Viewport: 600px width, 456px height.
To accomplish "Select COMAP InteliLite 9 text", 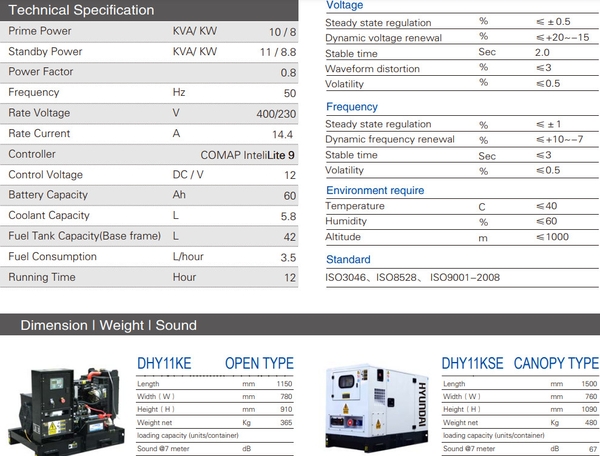I will (x=248, y=155).
